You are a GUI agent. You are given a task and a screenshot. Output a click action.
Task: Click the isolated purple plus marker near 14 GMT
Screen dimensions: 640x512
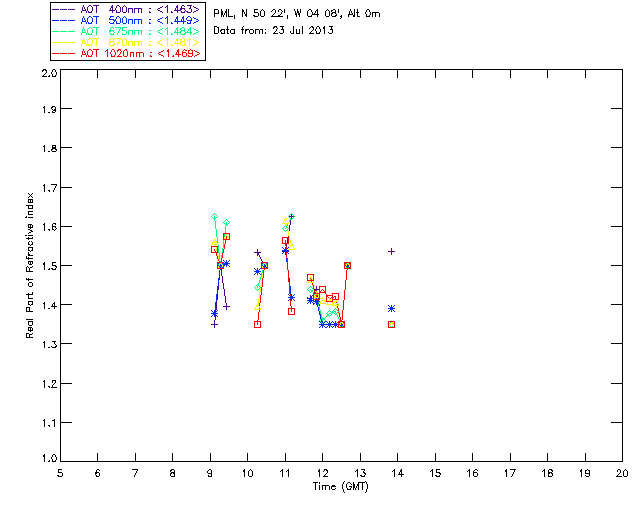click(391, 252)
